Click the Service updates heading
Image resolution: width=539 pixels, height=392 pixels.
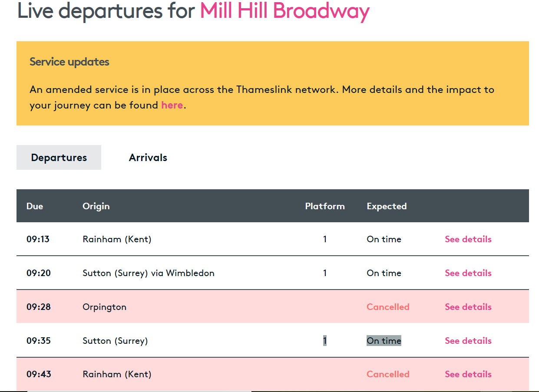(x=69, y=62)
